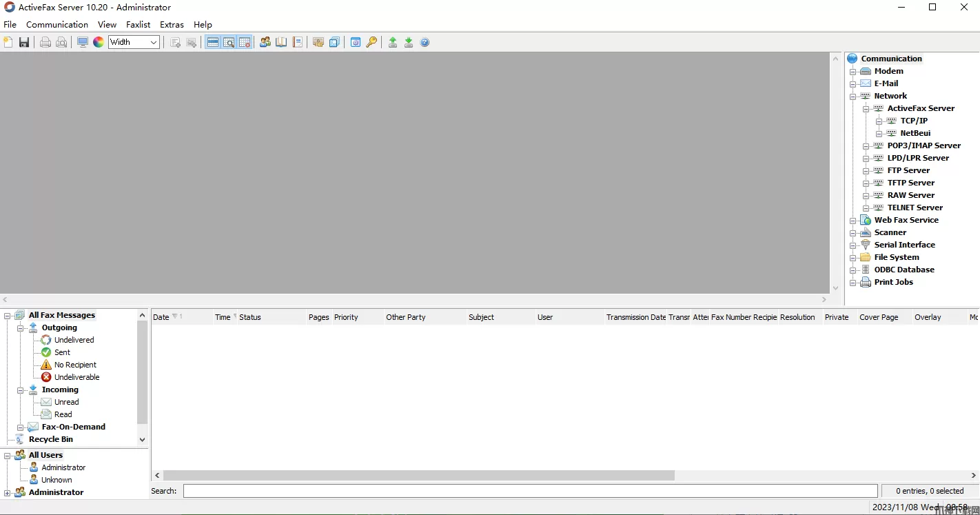980x515 pixels.
Task: Click the blue help question mark icon
Action: click(425, 42)
